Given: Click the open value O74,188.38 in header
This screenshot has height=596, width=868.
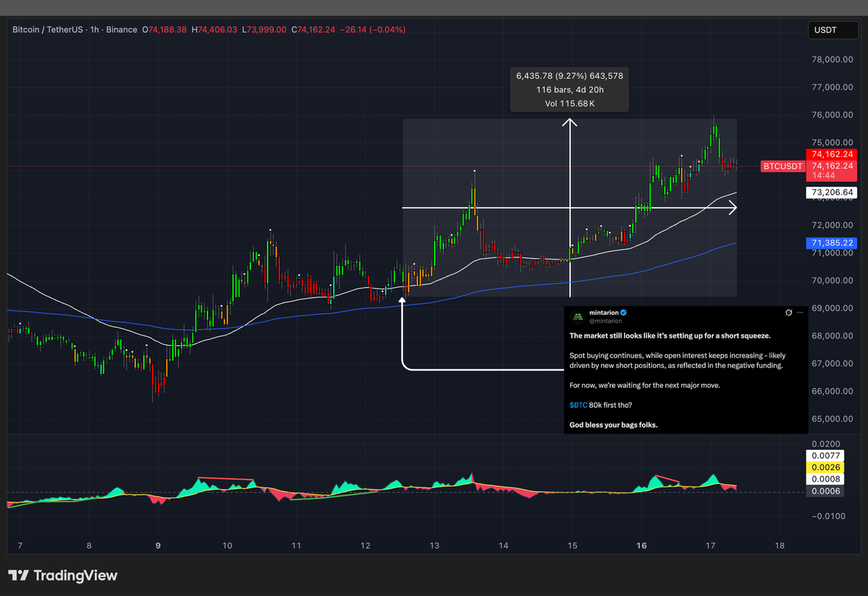Looking at the screenshot, I should pyautogui.click(x=164, y=30).
